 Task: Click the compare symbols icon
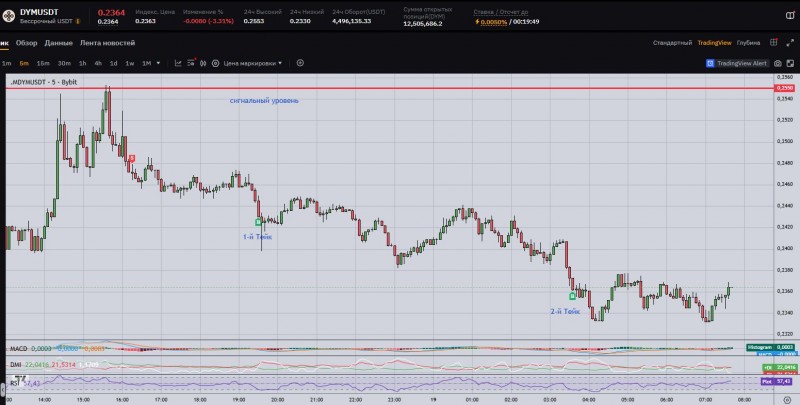[x=203, y=63]
